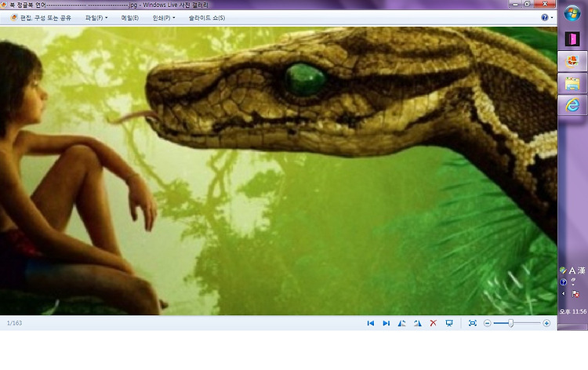Zoom in with the plus button
Screen dimensions: 588x370
pyautogui.click(x=546, y=323)
